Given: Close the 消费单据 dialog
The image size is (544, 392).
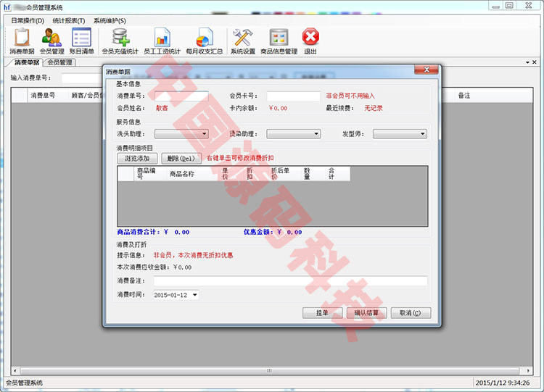Looking at the screenshot, I should click(426, 70).
